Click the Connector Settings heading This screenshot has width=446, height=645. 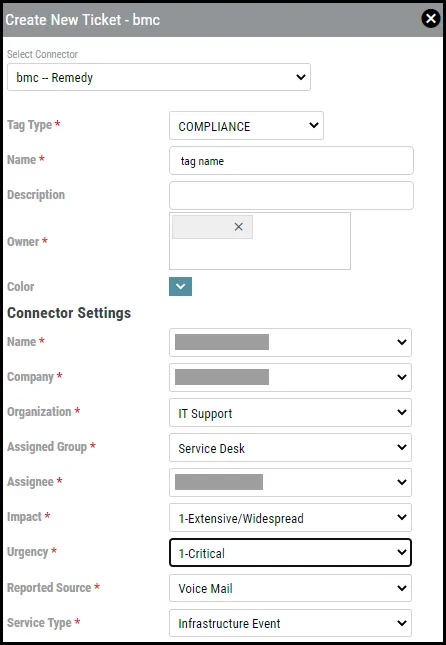69,313
